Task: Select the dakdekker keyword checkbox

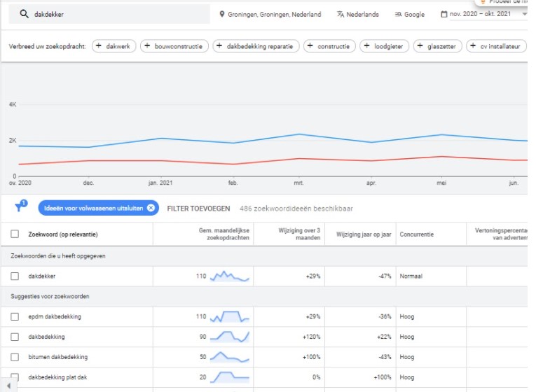Action: pyautogui.click(x=15, y=276)
